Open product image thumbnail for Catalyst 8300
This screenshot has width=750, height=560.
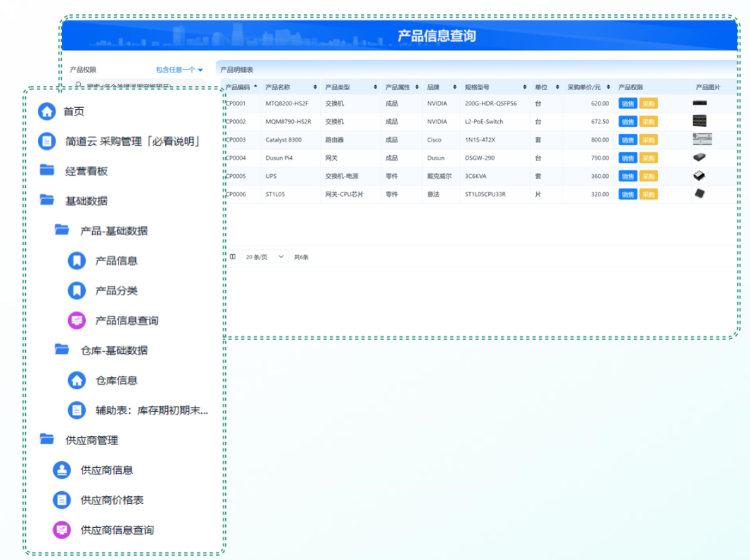[701, 139]
